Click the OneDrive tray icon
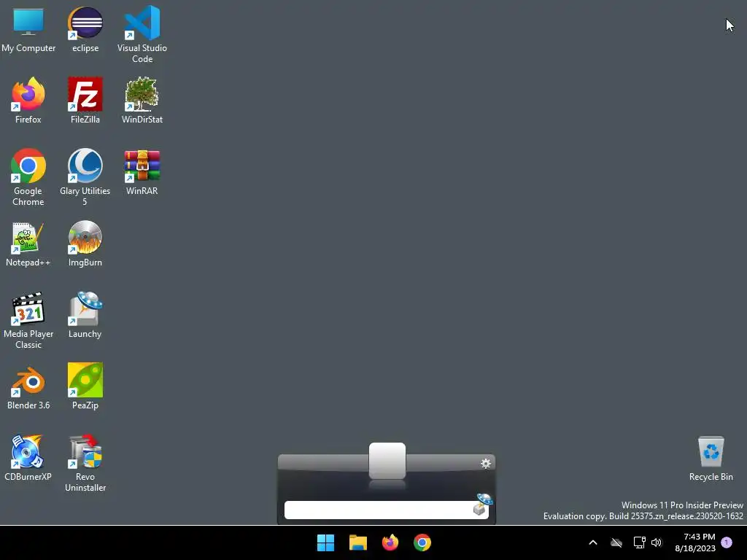Image resolution: width=747 pixels, height=560 pixels. (616, 542)
